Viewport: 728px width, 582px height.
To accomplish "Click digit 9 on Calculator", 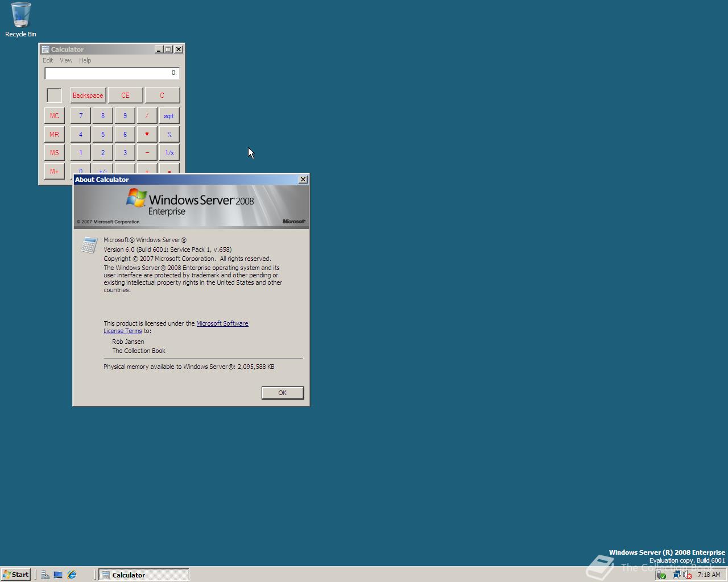I will 125,116.
